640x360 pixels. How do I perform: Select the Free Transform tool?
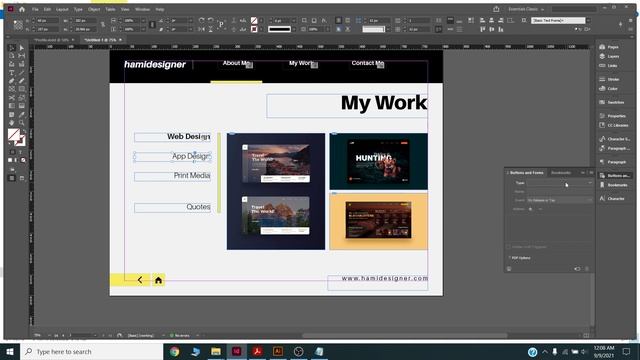(22, 98)
